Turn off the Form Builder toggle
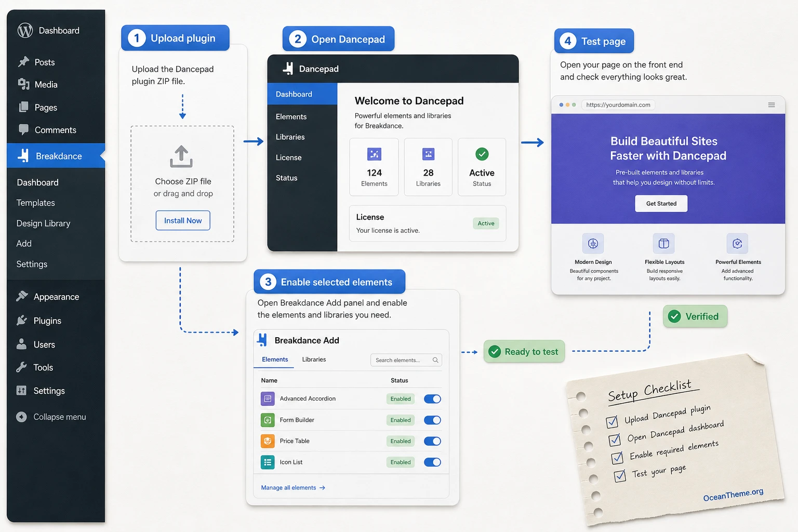This screenshot has width=798, height=532. tap(432, 420)
